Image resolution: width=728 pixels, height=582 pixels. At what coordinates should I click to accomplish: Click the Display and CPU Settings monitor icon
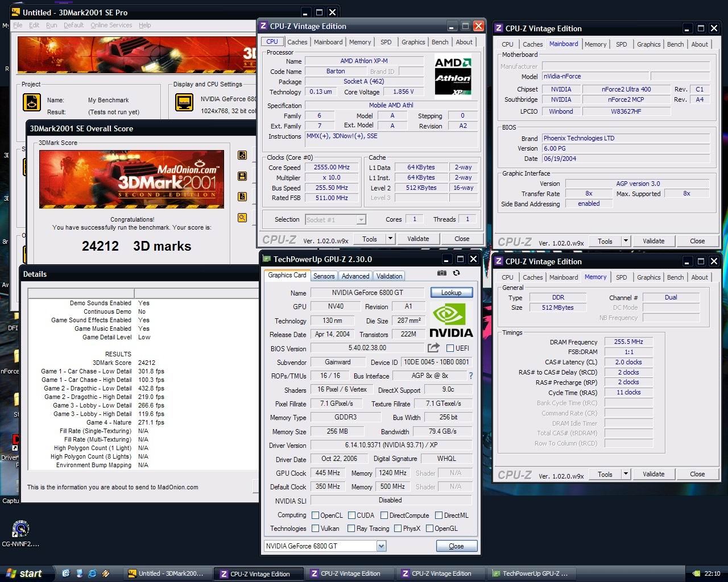click(x=184, y=102)
